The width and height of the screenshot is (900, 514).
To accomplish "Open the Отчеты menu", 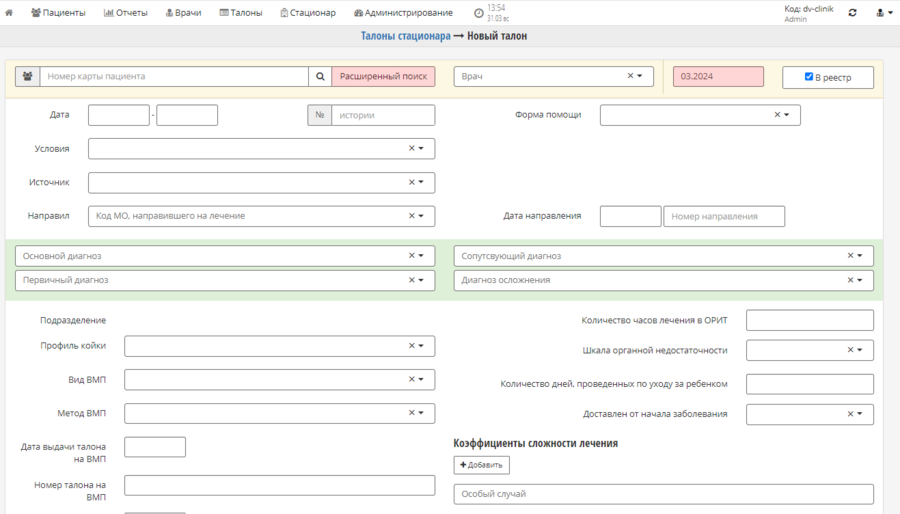I will pyautogui.click(x=125, y=13).
